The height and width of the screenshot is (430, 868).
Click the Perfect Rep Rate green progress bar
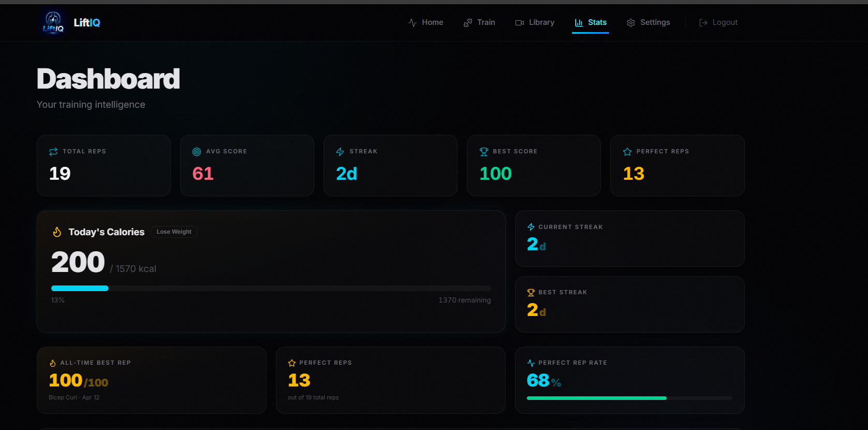tap(629, 398)
